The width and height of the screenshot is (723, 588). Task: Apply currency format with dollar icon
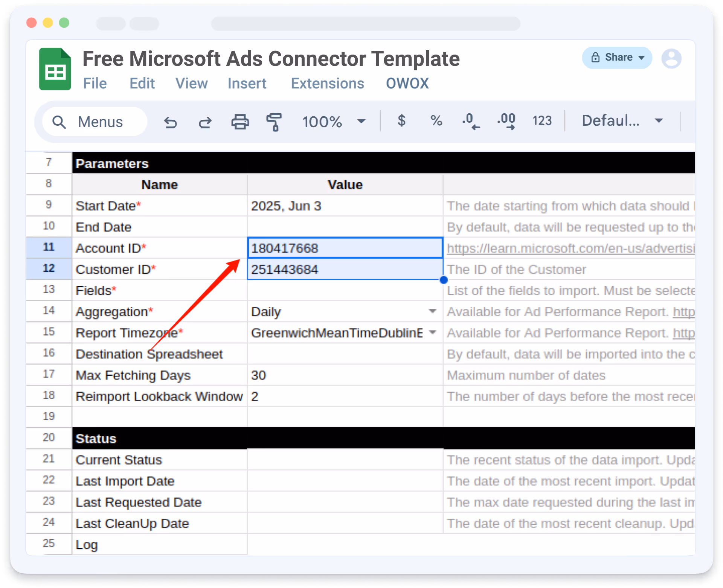pos(401,121)
